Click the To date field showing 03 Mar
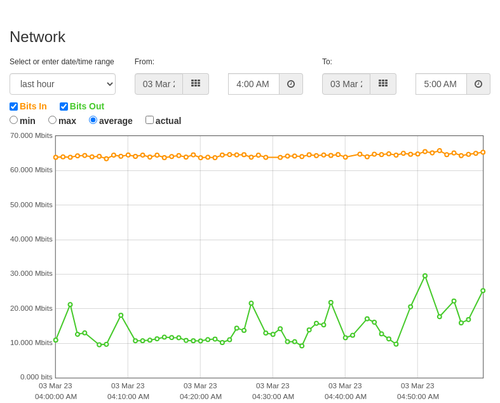The height and width of the screenshot is (403, 500). pos(346,84)
